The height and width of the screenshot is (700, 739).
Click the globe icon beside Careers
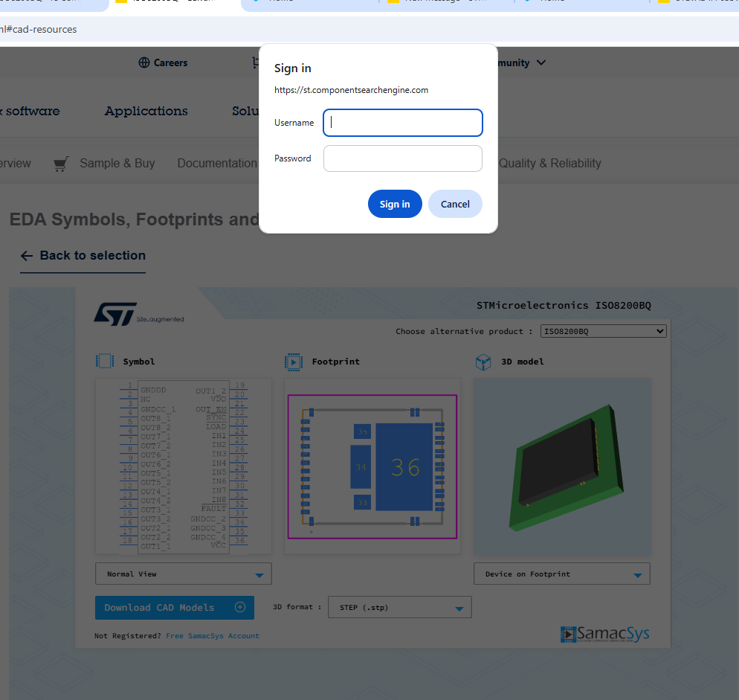click(144, 62)
